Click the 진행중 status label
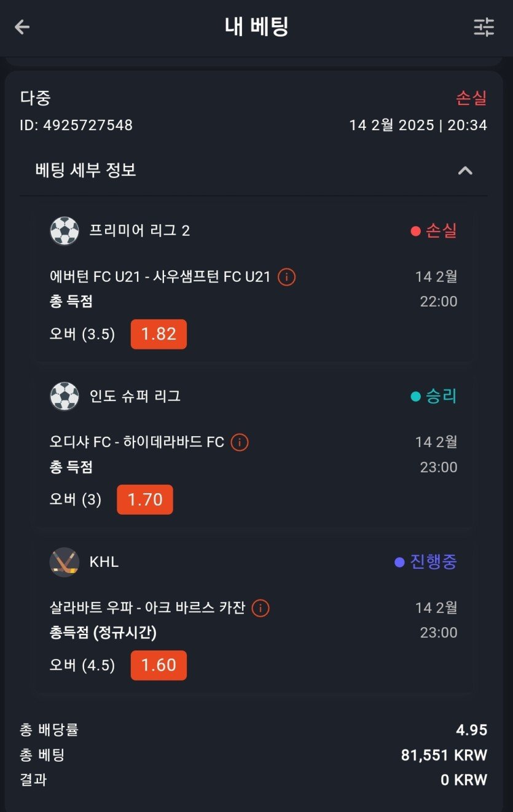This screenshot has height=812, width=513. click(x=433, y=562)
